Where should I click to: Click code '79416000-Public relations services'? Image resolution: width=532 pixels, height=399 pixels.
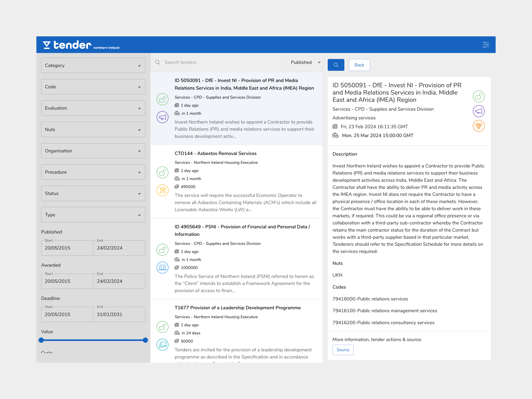[370, 299]
